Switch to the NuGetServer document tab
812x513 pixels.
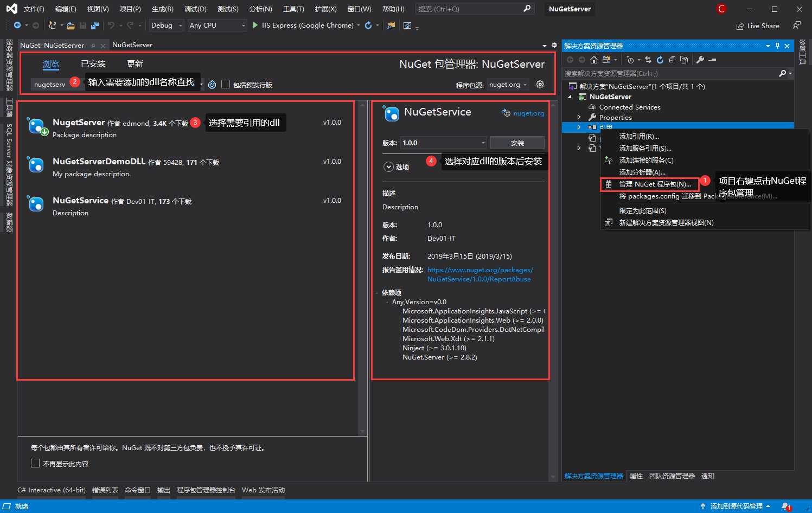(x=132, y=45)
